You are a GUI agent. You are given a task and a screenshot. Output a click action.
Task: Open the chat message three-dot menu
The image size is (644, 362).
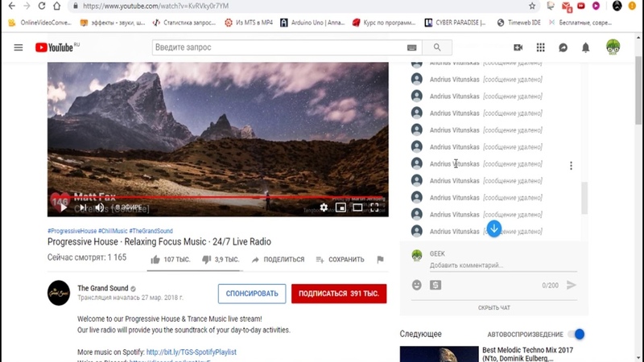coord(571,166)
